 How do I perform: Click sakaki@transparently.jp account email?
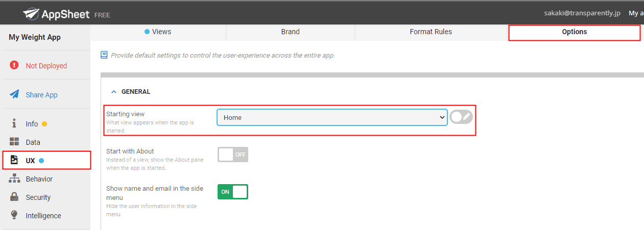point(582,13)
